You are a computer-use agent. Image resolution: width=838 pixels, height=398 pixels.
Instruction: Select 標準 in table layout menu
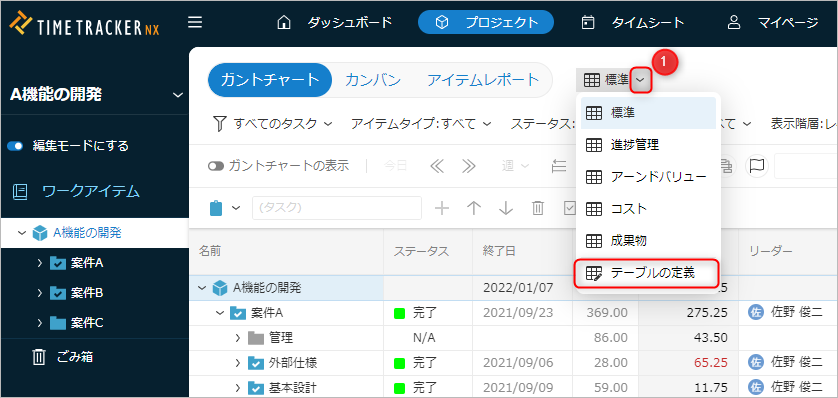(x=648, y=113)
